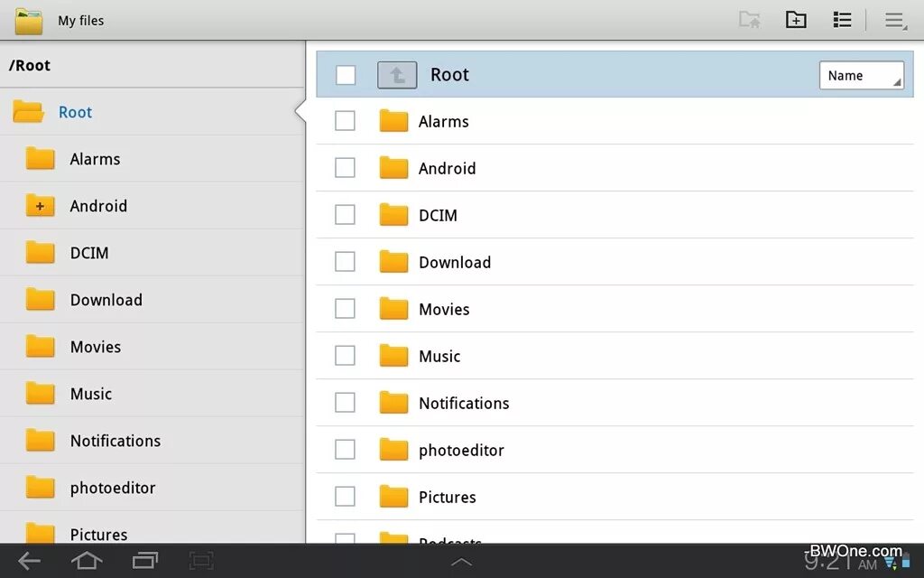Open the Pictures folder icon in main list
924x578 pixels.
[393, 497]
